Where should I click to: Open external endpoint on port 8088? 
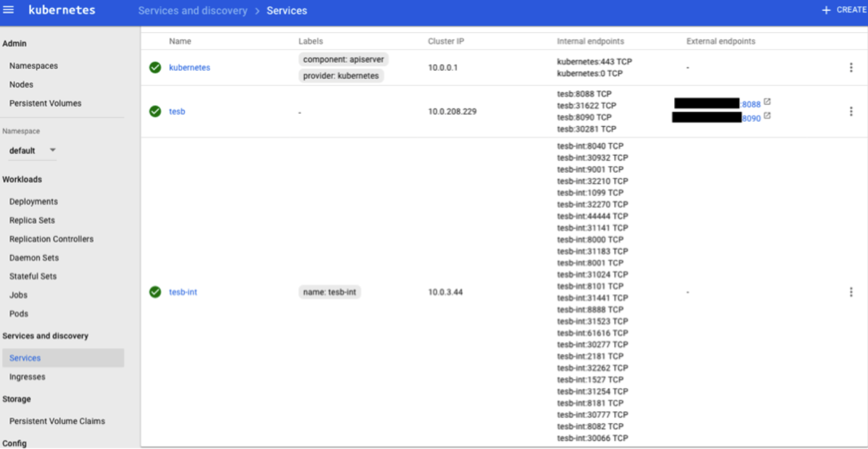pos(750,104)
